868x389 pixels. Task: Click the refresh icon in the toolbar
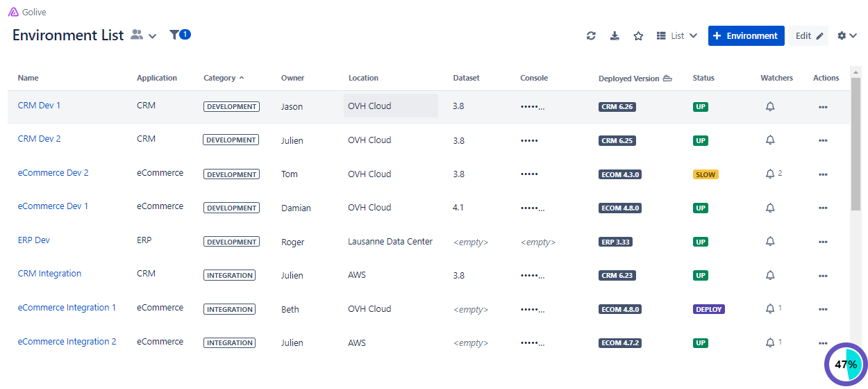click(591, 36)
